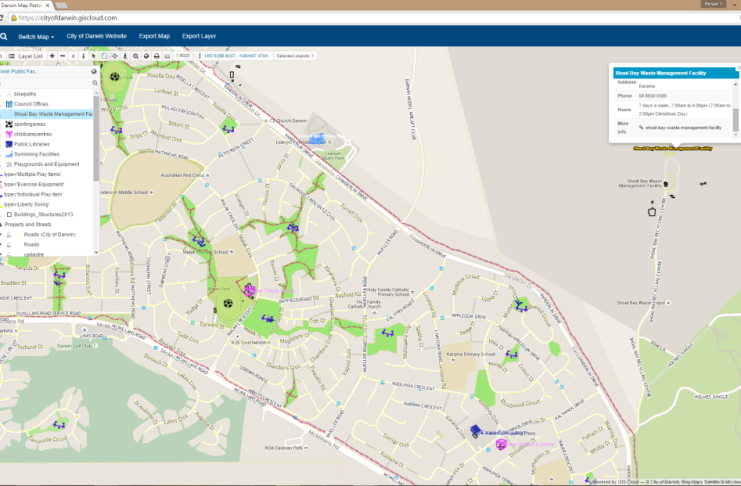Click the layer list scrollbar thumb
The height and width of the screenshot is (486, 741).
tap(96, 139)
